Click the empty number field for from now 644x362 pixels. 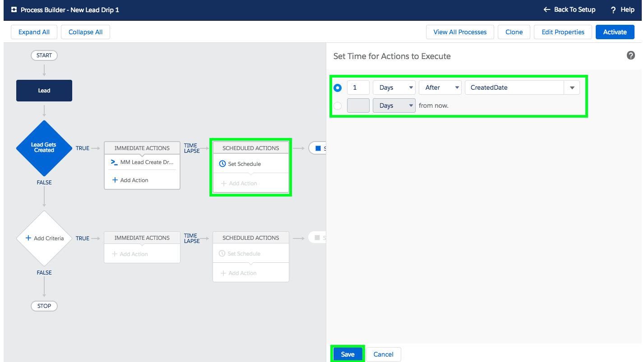pos(358,105)
